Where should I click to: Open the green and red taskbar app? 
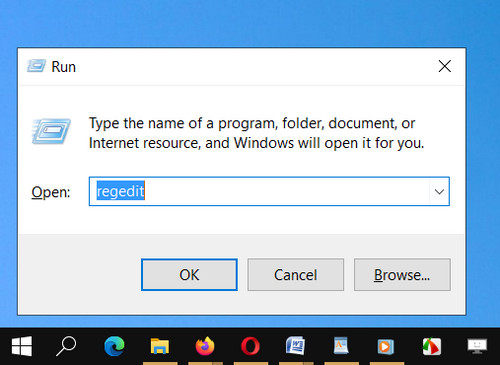[x=432, y=346]
